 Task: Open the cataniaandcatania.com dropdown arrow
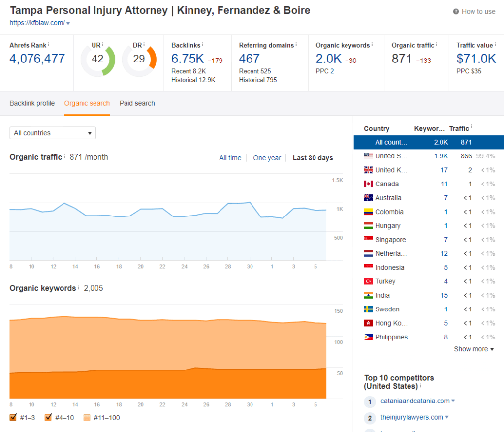[453, 401]
